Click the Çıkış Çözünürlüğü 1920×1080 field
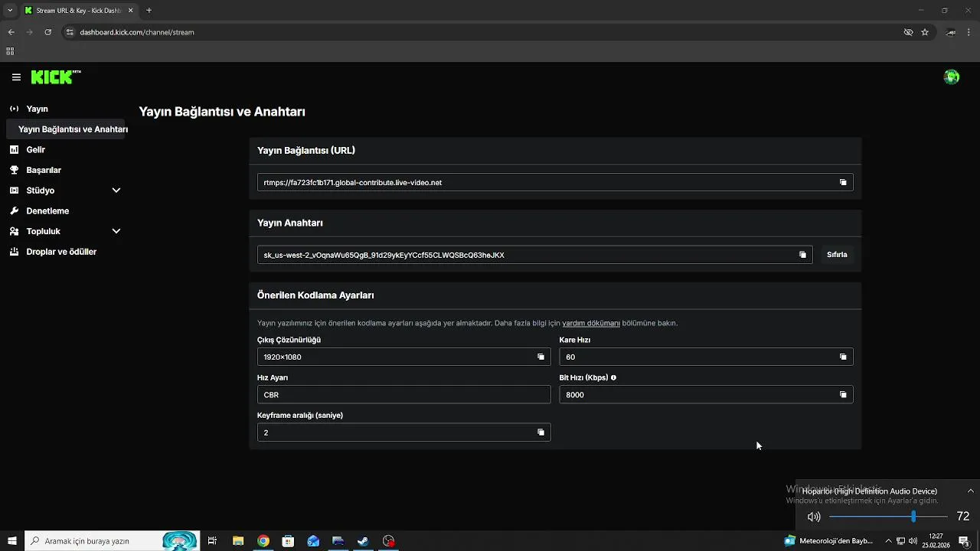980x551 pixels. tap(403, 357)
